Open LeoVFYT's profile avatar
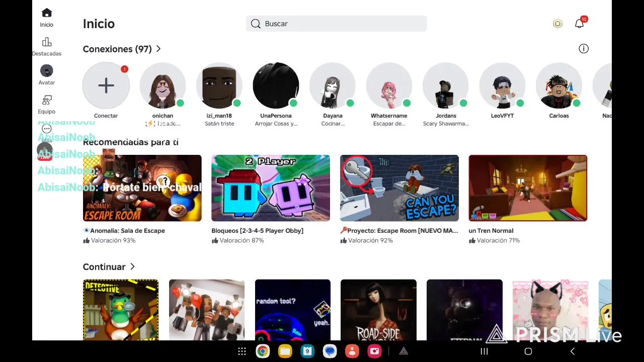The width and height of the screenshot is (644, 362). pyautogui.click(x=502, y=85)
